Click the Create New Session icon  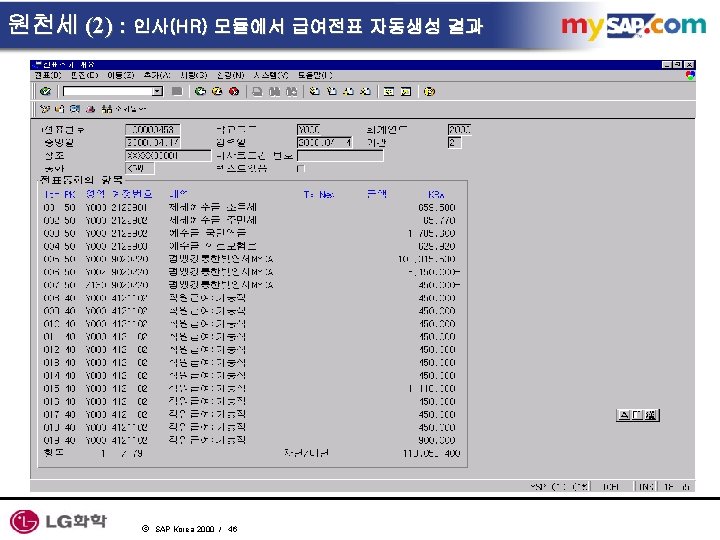[388, 92]
